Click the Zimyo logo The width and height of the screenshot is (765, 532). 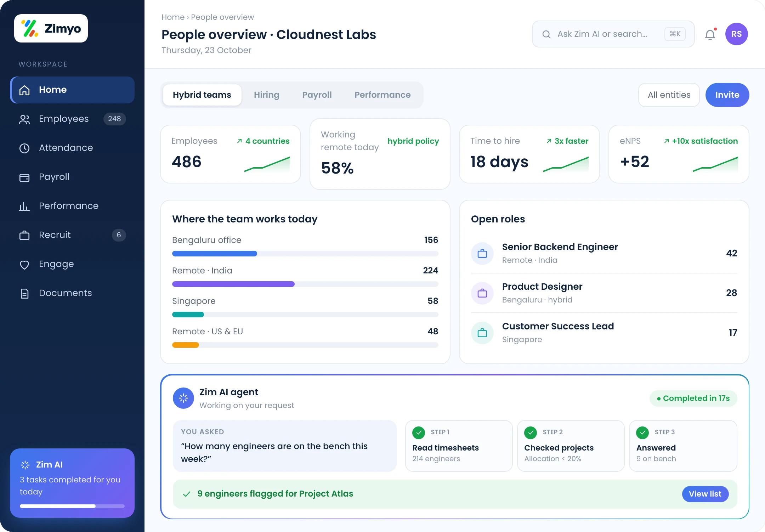point(51,28)
